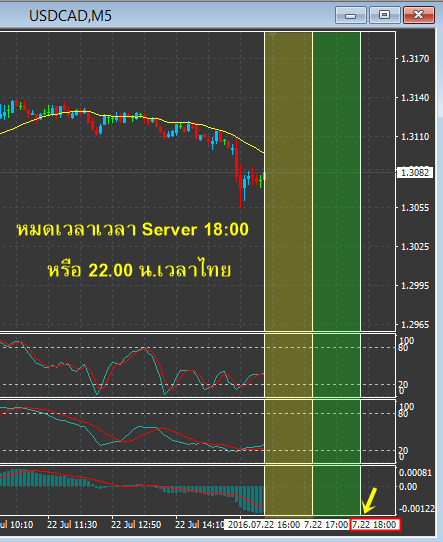Viewport: 443px width, 542px height.
Task: Click the 2016.07.22 16:00 time label
Action: pos(263,525)
